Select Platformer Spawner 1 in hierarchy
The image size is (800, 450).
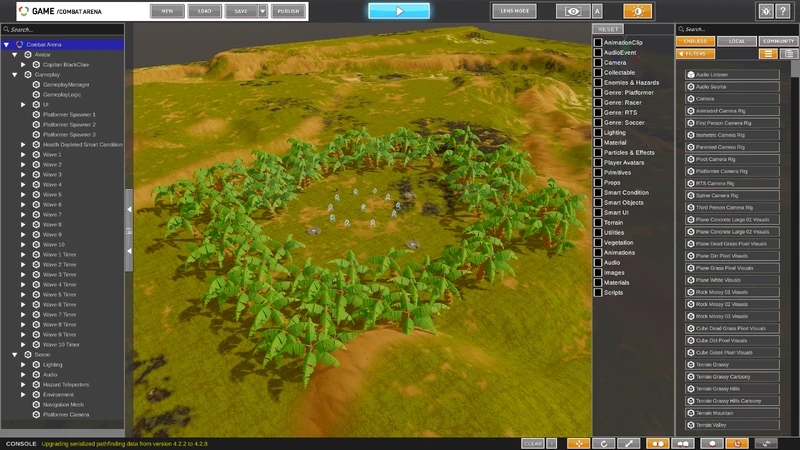point(69,114)
